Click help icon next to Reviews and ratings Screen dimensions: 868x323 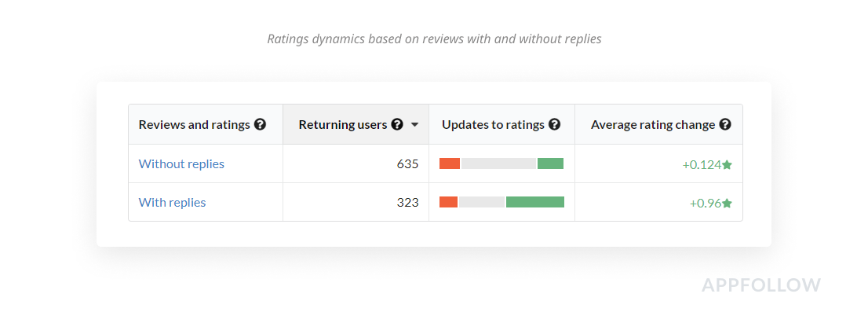pos(260,124)
